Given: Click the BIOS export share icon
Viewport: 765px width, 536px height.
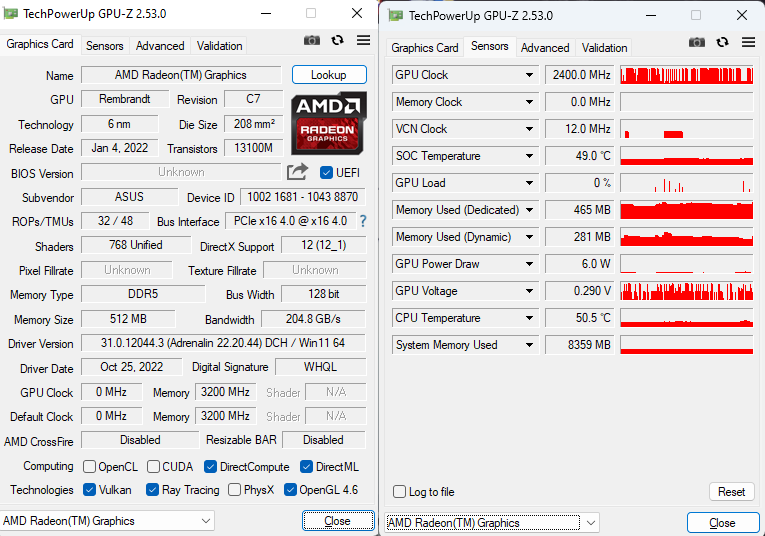Looking at the screenshot, I should [x=298, y=172].
